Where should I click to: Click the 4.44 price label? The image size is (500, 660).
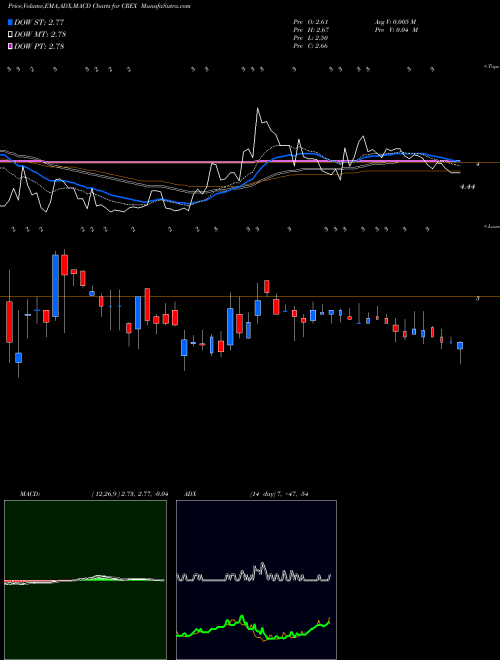pyautogui.click(x=467, y=186)
